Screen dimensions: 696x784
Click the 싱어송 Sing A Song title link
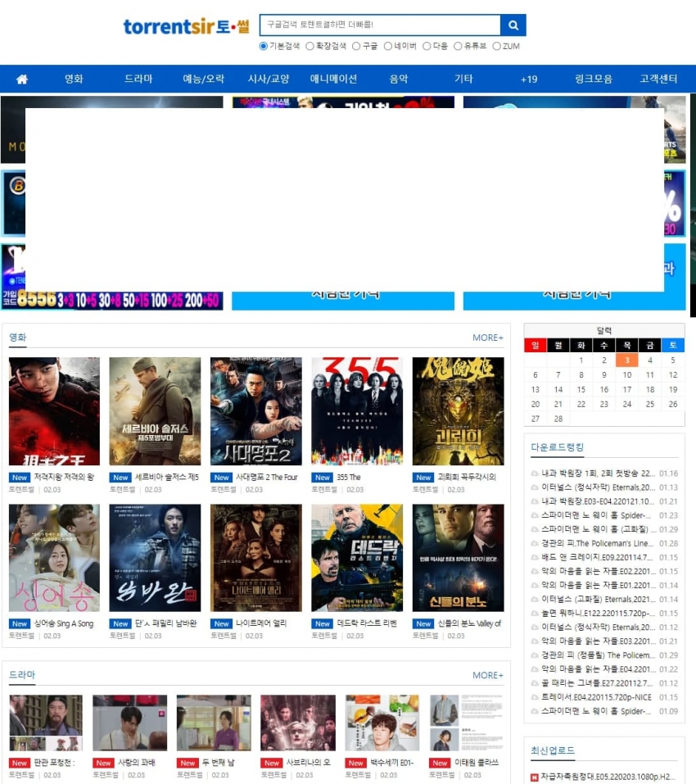click(64, 624)
